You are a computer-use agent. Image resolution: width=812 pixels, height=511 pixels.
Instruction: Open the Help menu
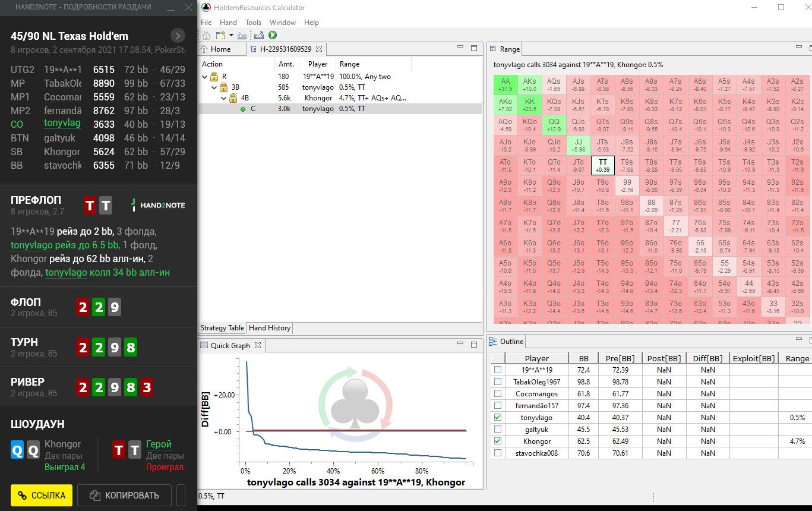tap(311, 23)
